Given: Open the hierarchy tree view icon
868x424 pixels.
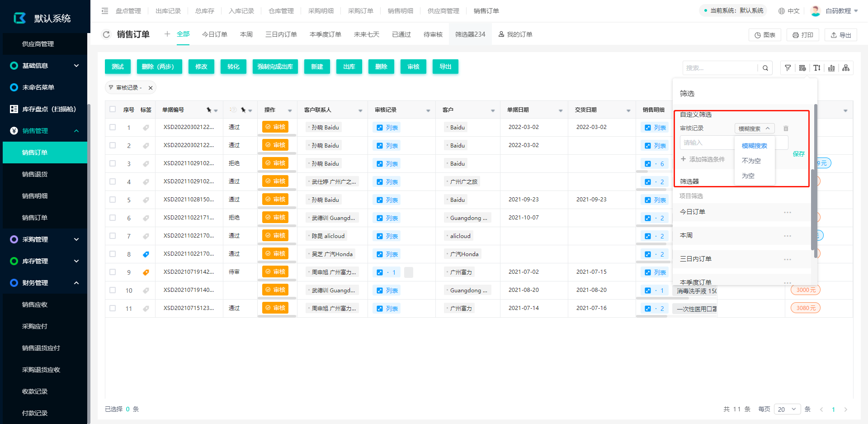Looking at the screenshot, I should 846,68.
